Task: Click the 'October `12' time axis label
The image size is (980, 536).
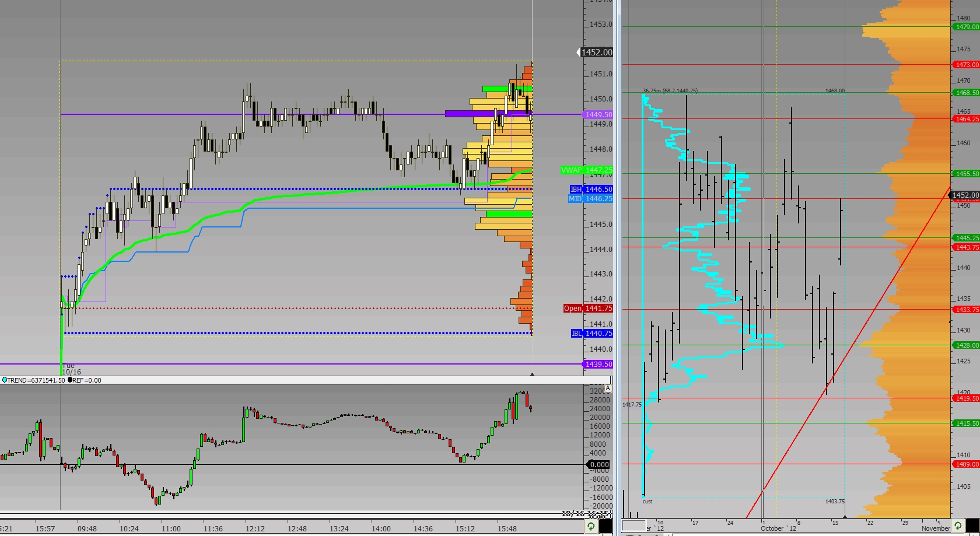Action: click(x=778, y=528)
